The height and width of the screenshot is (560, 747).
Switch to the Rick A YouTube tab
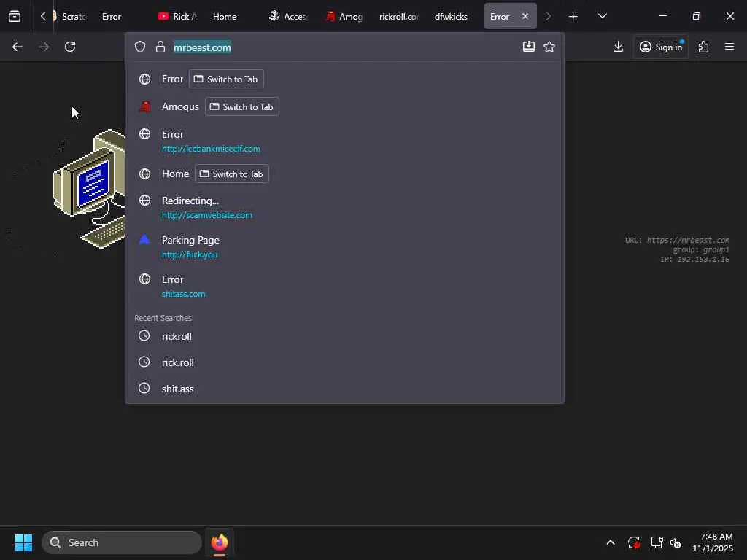coord(179,16)
